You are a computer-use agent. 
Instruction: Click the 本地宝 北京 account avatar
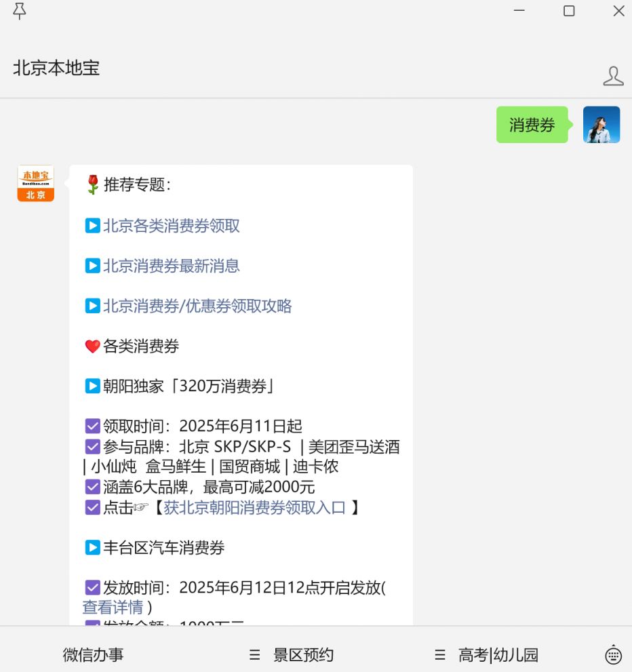pos(35,184)
